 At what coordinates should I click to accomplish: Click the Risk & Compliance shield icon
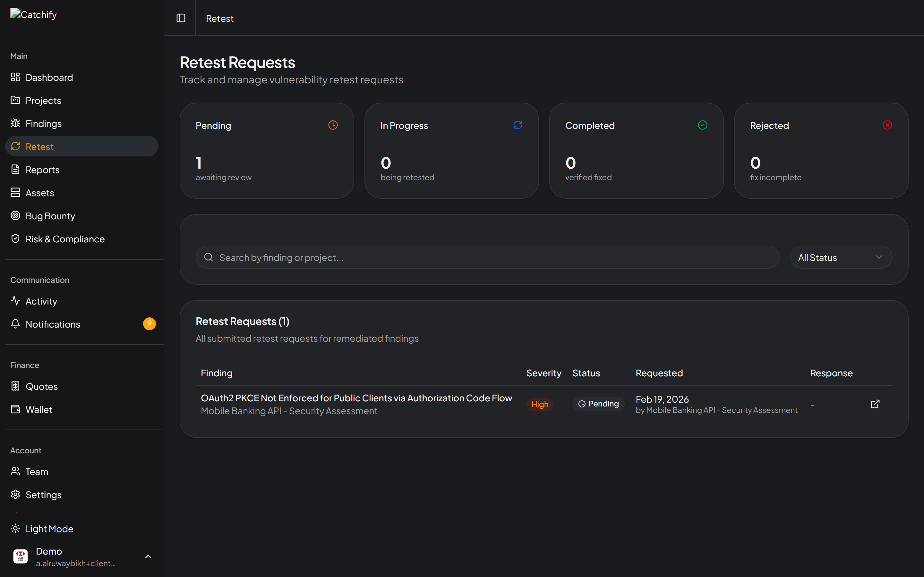(x=16, y=238)
